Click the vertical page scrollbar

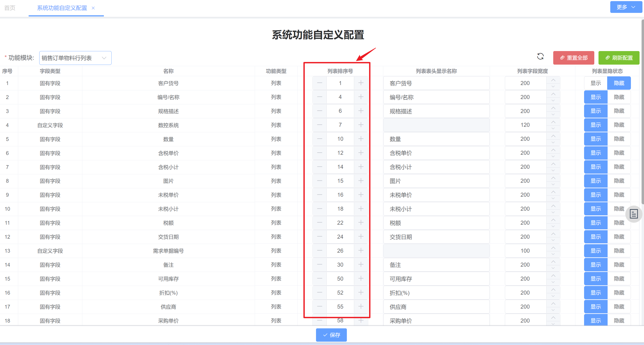pyautogui.click(x=642, y=112)
